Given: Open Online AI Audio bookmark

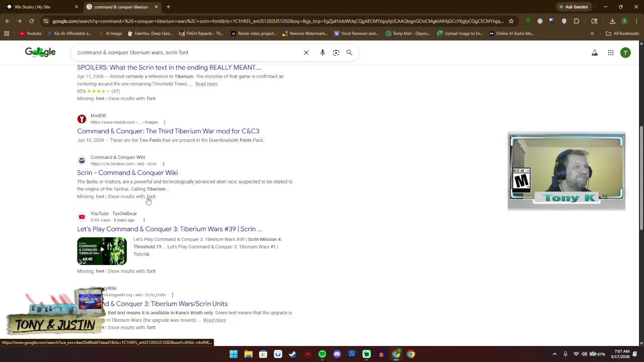Looking at the screenshot, I should [x=511, y=34].
